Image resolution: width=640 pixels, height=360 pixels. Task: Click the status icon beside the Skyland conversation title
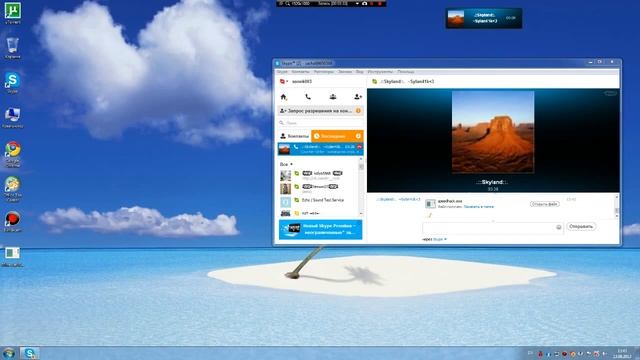tap(374, 82)
